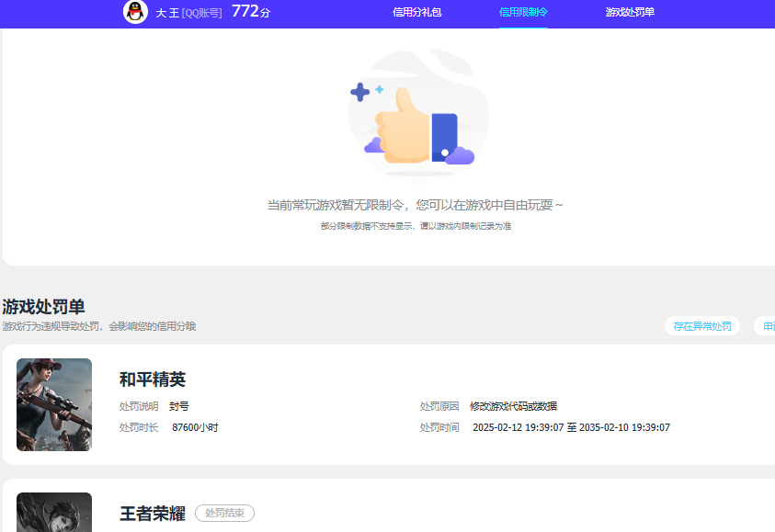Click the 申诉 button on the right edge

click(768, 325)
